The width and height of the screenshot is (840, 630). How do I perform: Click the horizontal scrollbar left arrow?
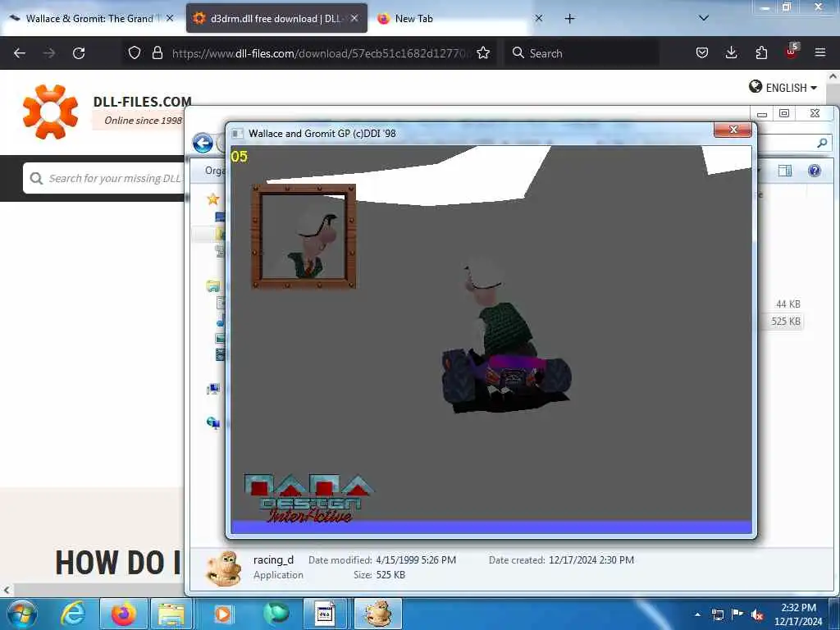[x=7, y=590]
